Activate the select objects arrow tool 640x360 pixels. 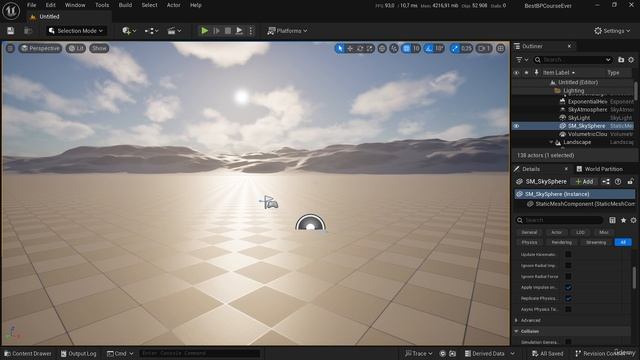click(340, 48)
